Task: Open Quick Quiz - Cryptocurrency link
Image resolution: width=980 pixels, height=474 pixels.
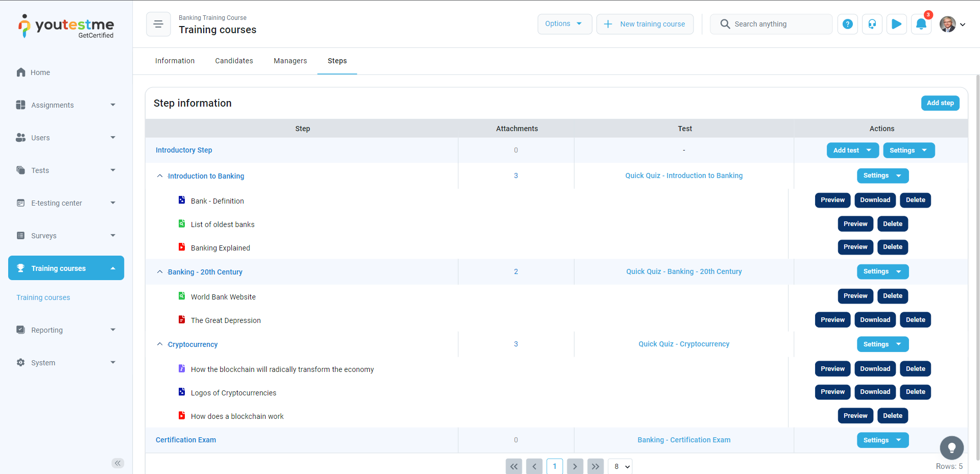Action: coord(684,344)
